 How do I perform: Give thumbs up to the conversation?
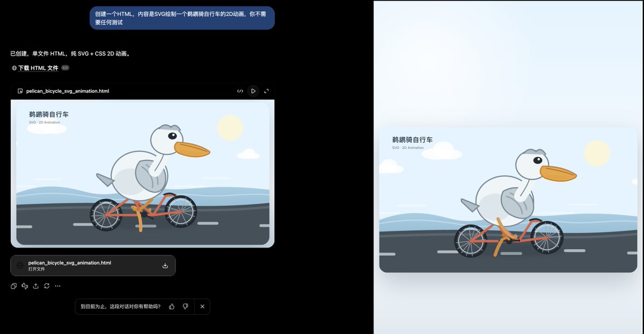[172, 307]
